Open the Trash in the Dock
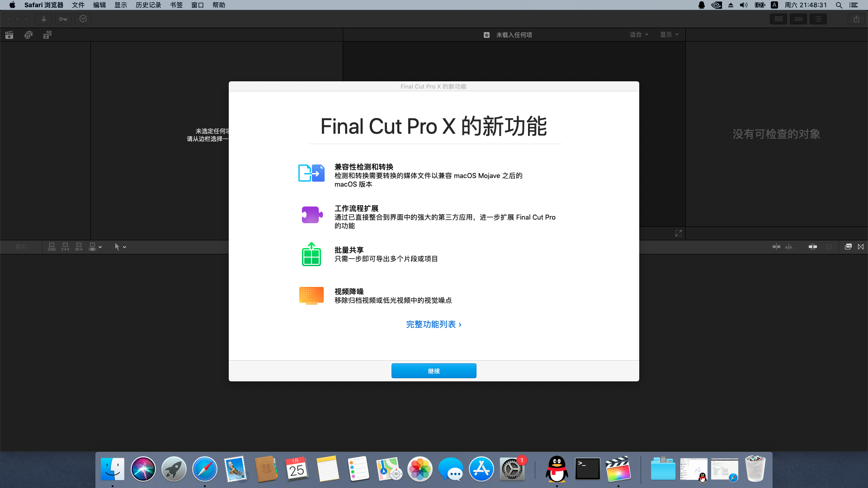868x488 pixels. [x=755, y=469]
